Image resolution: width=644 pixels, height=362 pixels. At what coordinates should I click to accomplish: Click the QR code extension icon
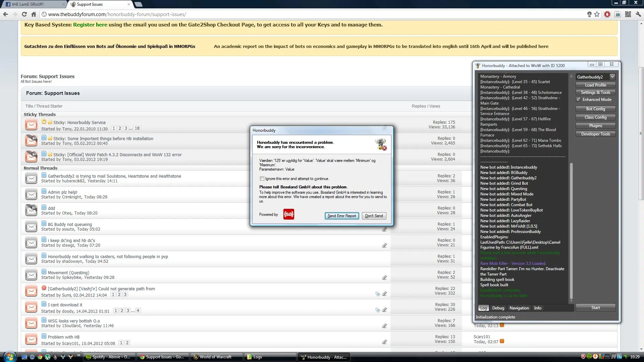[628, 14]
